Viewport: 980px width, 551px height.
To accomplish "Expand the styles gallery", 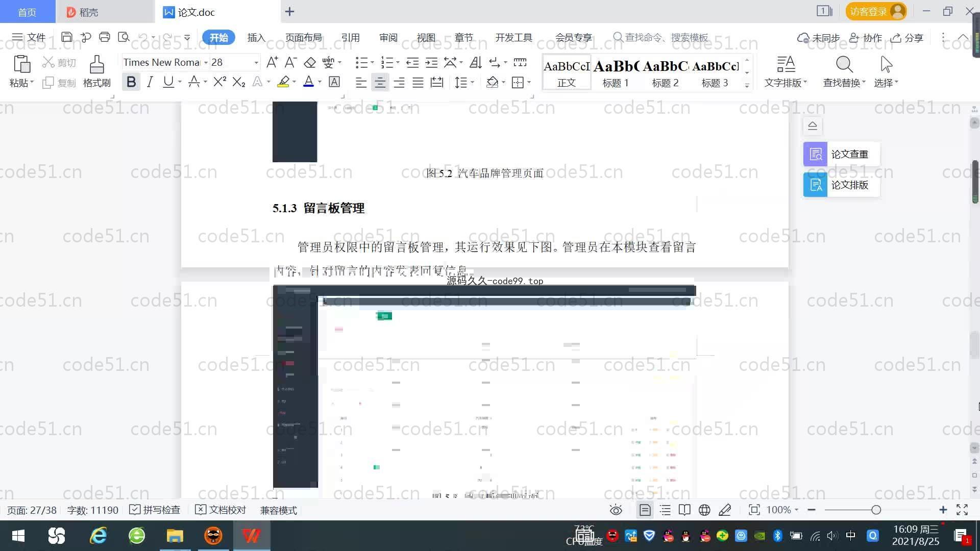I will click(747, 85).
